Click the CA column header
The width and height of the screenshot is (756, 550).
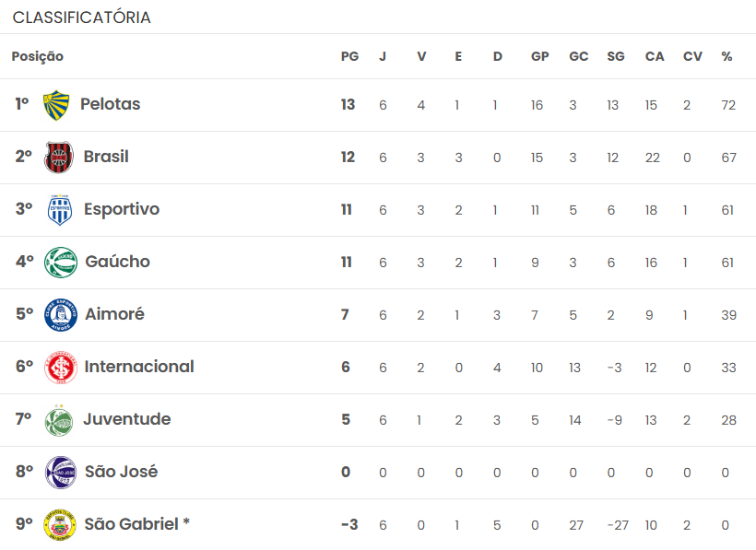click(x=655, y=56)
